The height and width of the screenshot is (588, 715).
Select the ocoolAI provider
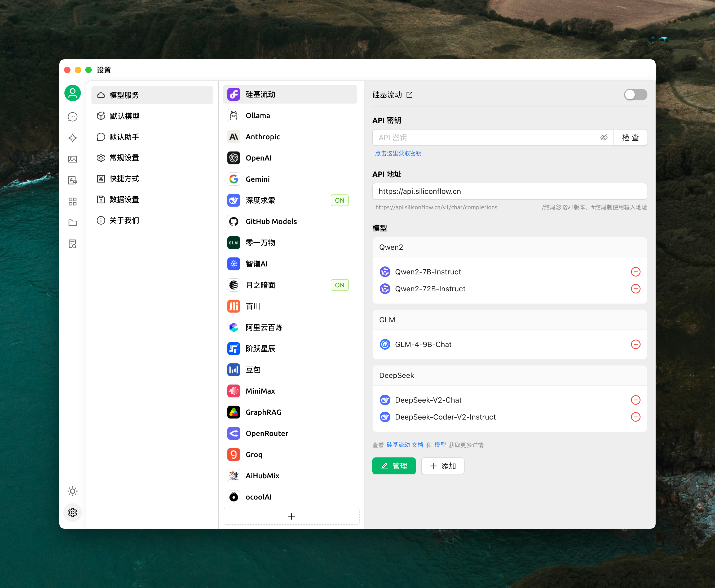[x=290, y=497]
